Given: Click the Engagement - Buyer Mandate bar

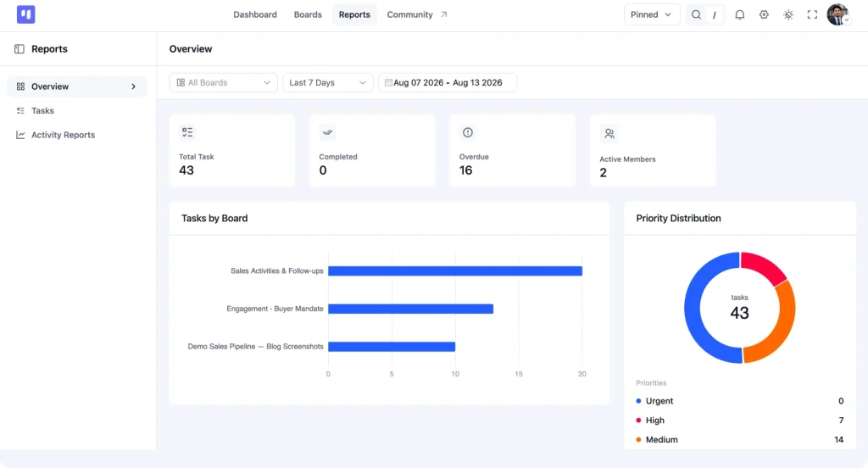Looking at the screenshot, I should point(411,309).
